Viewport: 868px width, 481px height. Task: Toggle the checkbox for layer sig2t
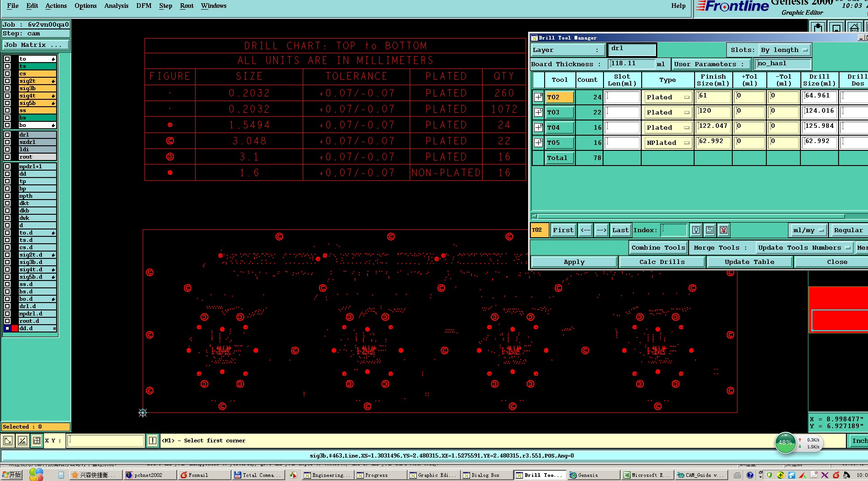[7, 81]
